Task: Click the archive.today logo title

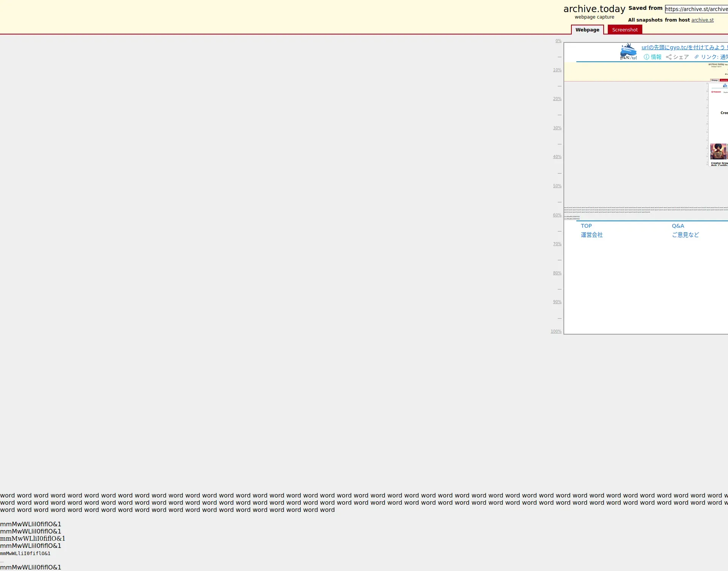Action: tap(594, 9)
